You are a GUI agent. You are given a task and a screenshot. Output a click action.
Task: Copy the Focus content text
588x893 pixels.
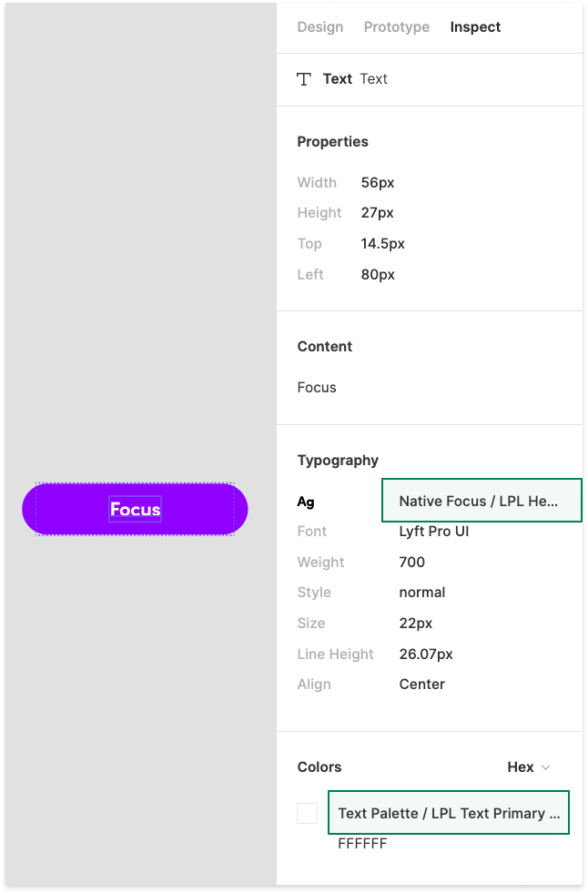(317, 388)
